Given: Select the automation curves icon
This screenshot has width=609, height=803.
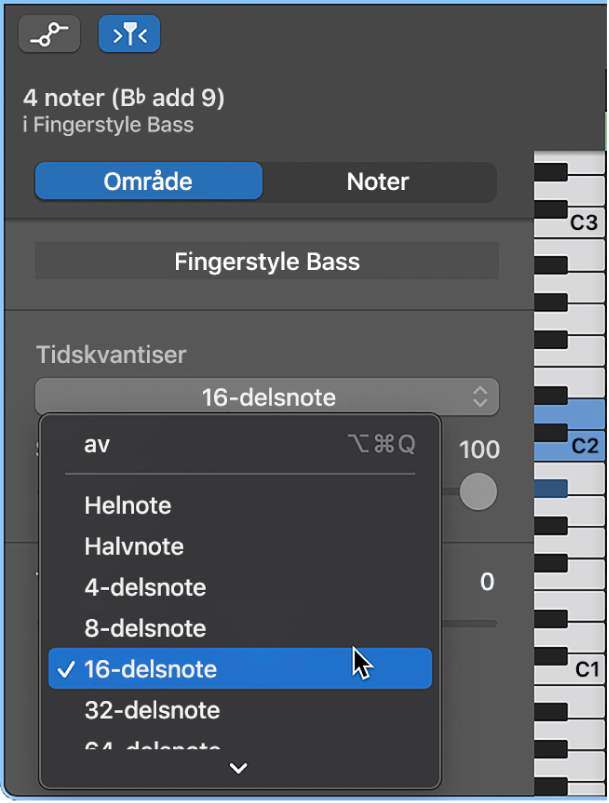Looking at the screenshot, I should (48, 33).
